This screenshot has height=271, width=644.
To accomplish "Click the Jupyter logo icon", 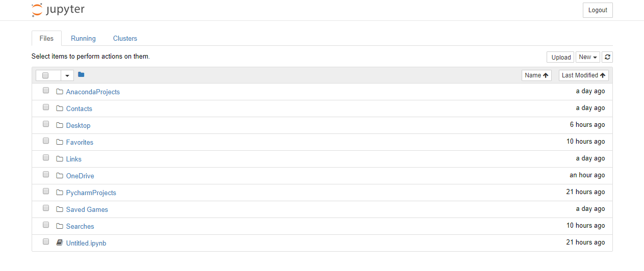I will tap(37, 10).
